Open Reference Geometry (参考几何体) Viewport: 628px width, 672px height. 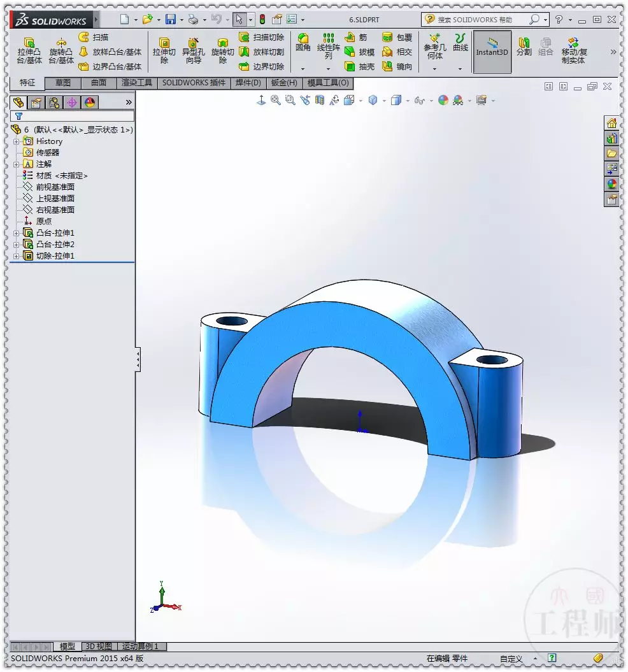(x=434, y=46)
